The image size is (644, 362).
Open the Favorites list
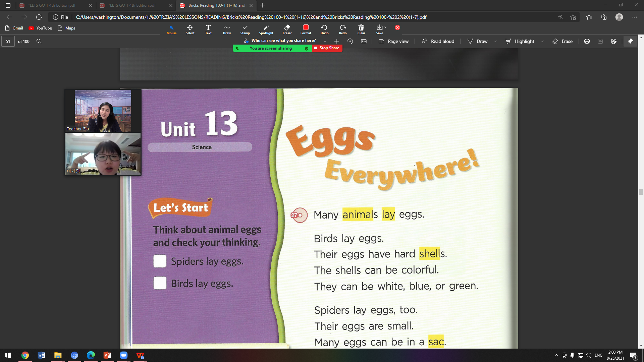coord(589,17)
